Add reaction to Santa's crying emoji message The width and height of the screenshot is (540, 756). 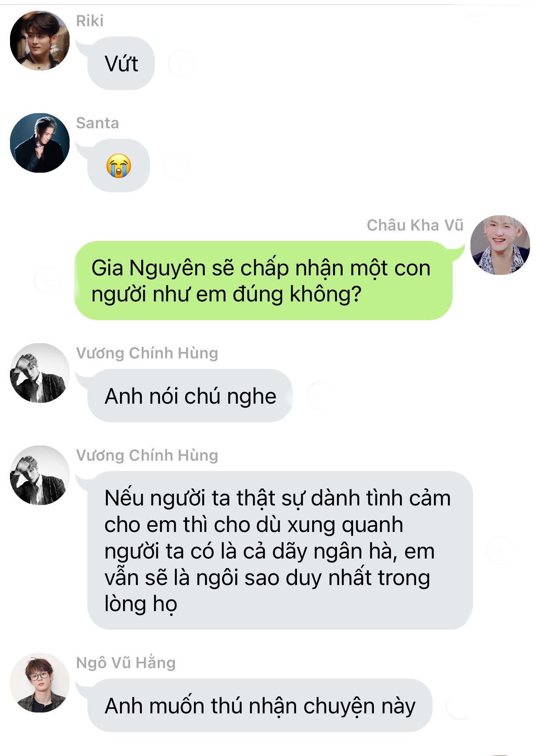177,166
